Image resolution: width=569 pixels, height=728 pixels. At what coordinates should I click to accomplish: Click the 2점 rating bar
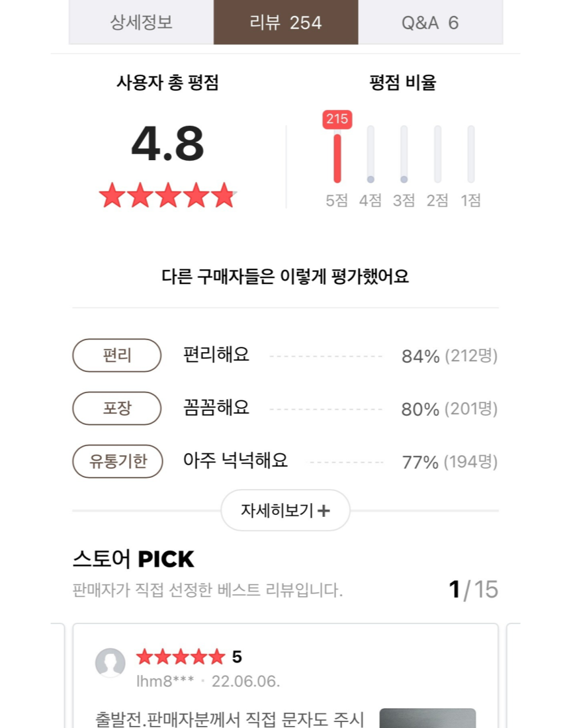tap(437, 155)
